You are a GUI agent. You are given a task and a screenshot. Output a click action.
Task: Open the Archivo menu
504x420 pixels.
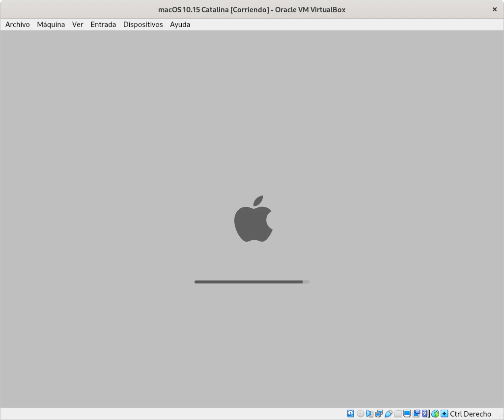point(18,25)
